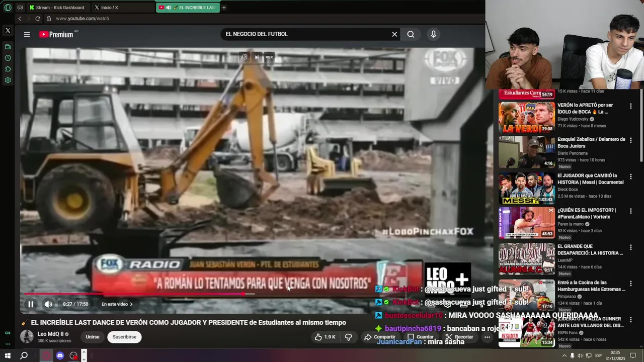Click the Compartir share button
Image resolution: width=644 pixels, height=362 pixels.
click(x=380, y=337)
